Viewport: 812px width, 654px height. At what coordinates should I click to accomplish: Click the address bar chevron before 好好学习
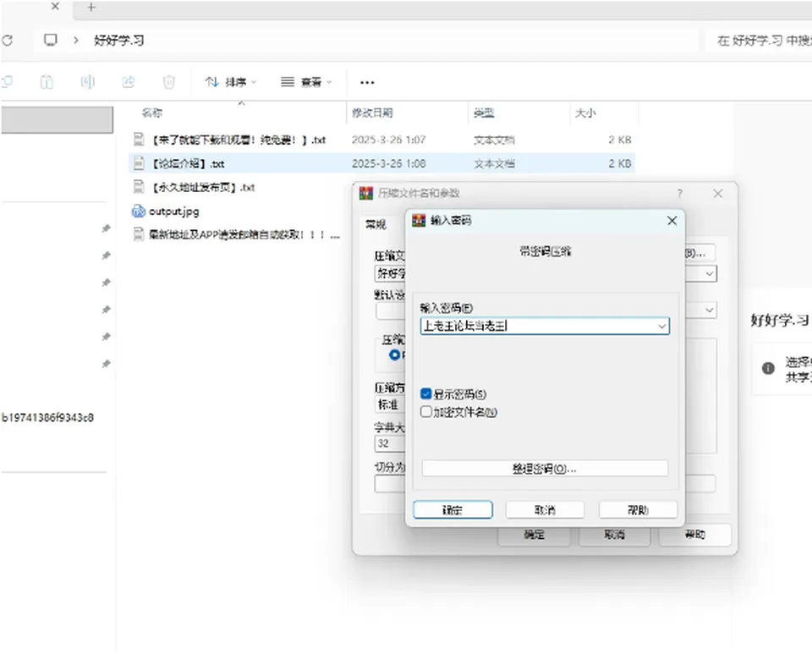point(75,40)
